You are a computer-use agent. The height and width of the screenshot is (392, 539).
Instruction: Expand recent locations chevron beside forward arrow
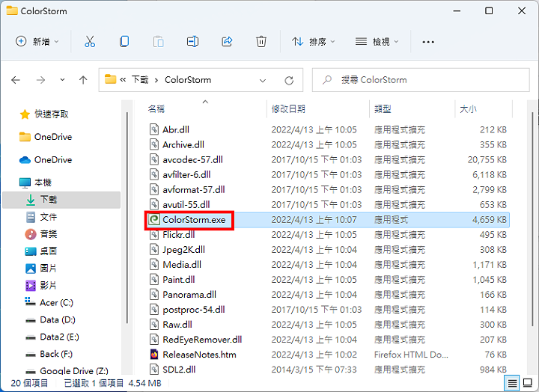[62, 80]
